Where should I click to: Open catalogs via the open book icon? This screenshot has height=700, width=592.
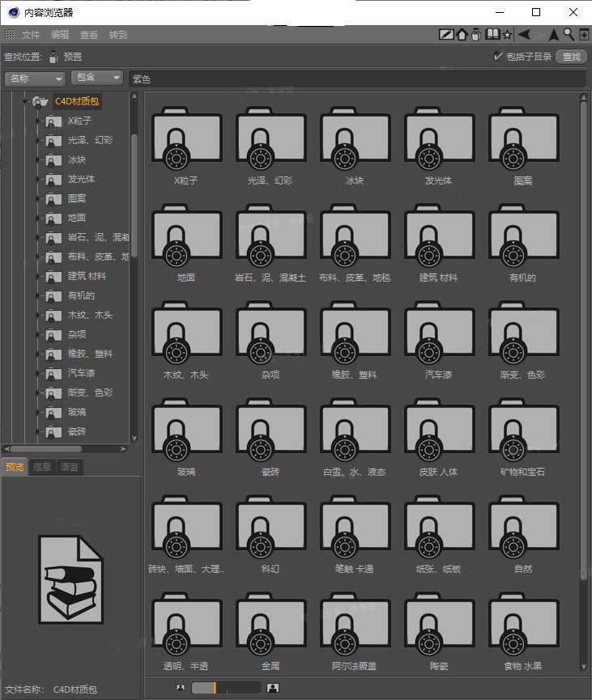[x=492, y=34]
